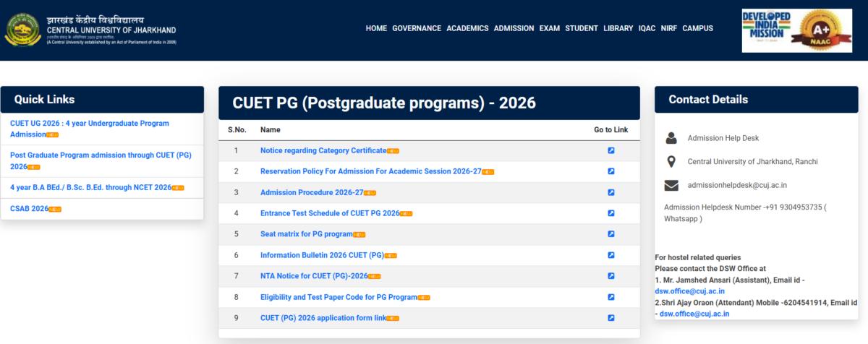Click the admissionhelpdesk@cuj.ac.in email text
This screenshot has width=868, height=344.
pyautogui.click(x=737, y=186)
